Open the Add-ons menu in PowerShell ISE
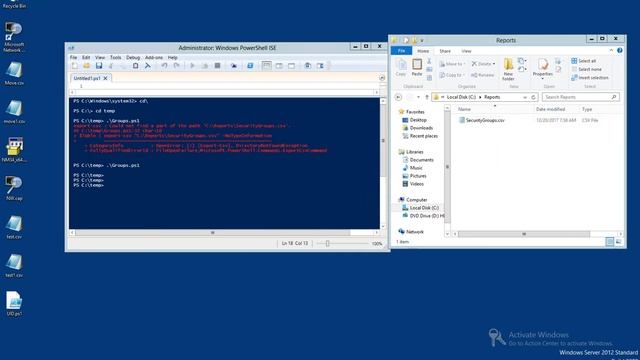This screenshot has height=360, width=640. point(154,58)
